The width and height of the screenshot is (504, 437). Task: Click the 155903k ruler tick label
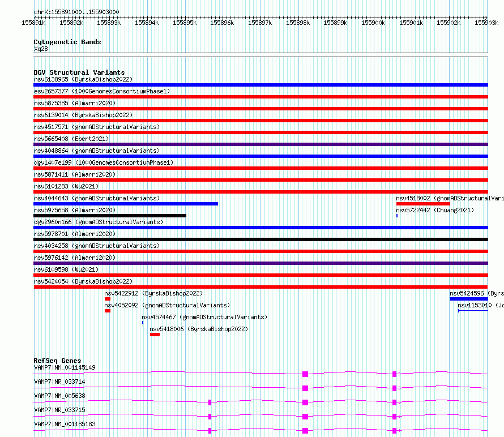click(x=486, y=23)
